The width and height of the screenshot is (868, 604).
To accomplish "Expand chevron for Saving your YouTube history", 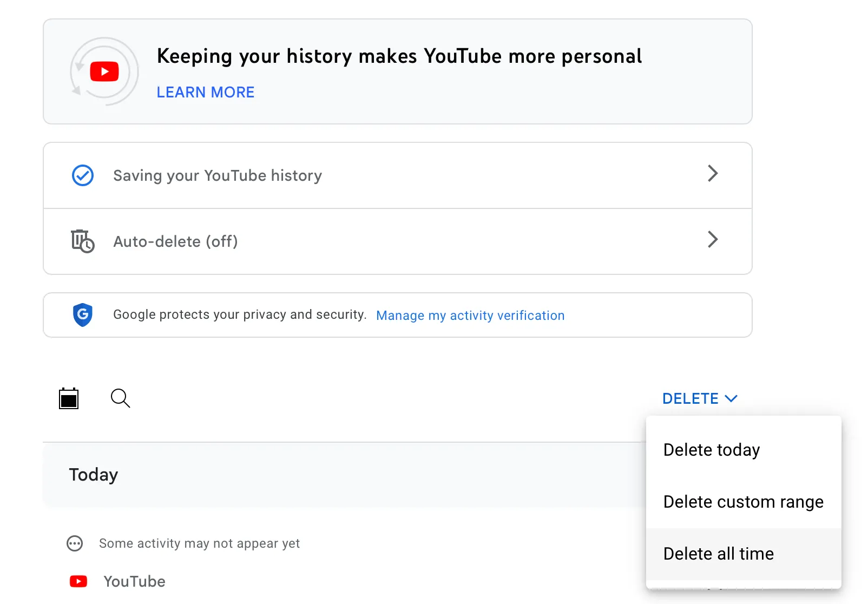I will coord(713,174).
